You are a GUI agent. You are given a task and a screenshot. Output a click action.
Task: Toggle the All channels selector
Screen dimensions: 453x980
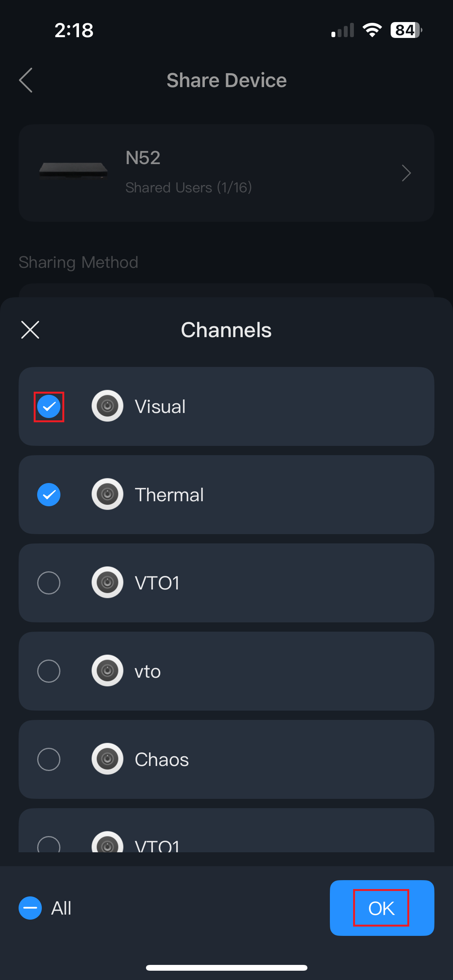30,908
